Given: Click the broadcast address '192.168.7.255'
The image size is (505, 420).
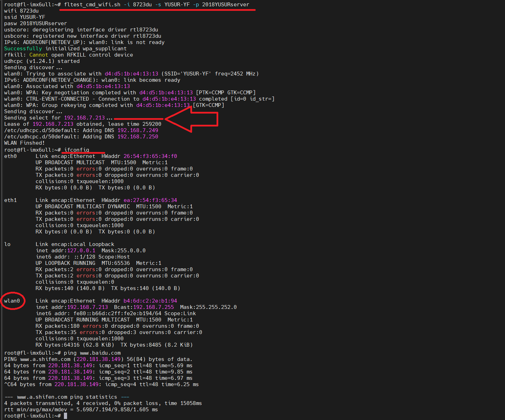Looking at the screenshot, I should 154,307.
